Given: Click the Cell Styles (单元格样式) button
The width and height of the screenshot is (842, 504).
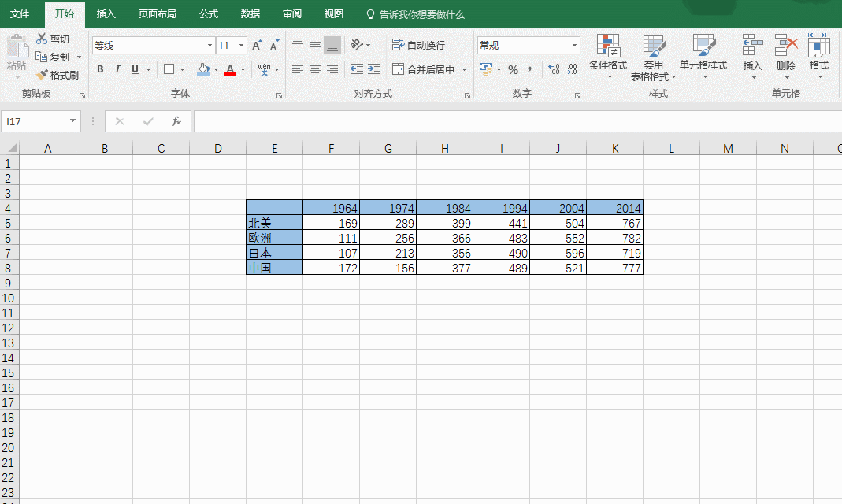Looking at the screenshot, I should [x=703, y=55].
